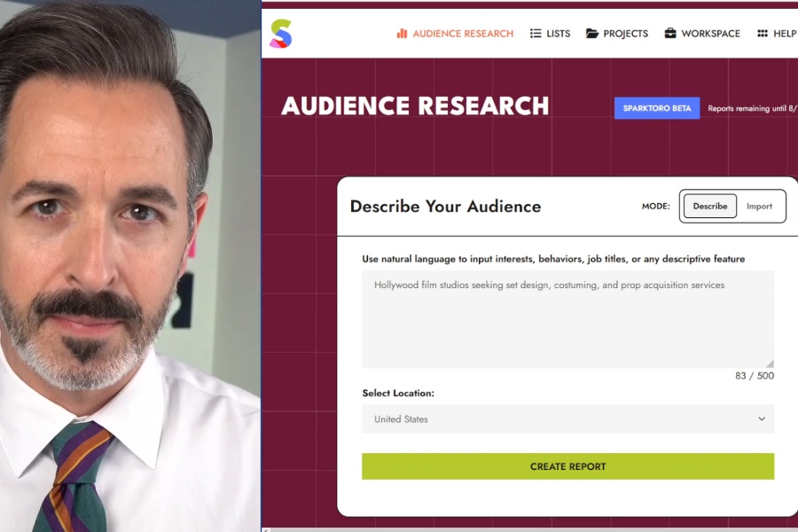The height and width of the screenshot is (532, 798).
Task: Click the Describe Your Audience heading
Action: [445, 207]
